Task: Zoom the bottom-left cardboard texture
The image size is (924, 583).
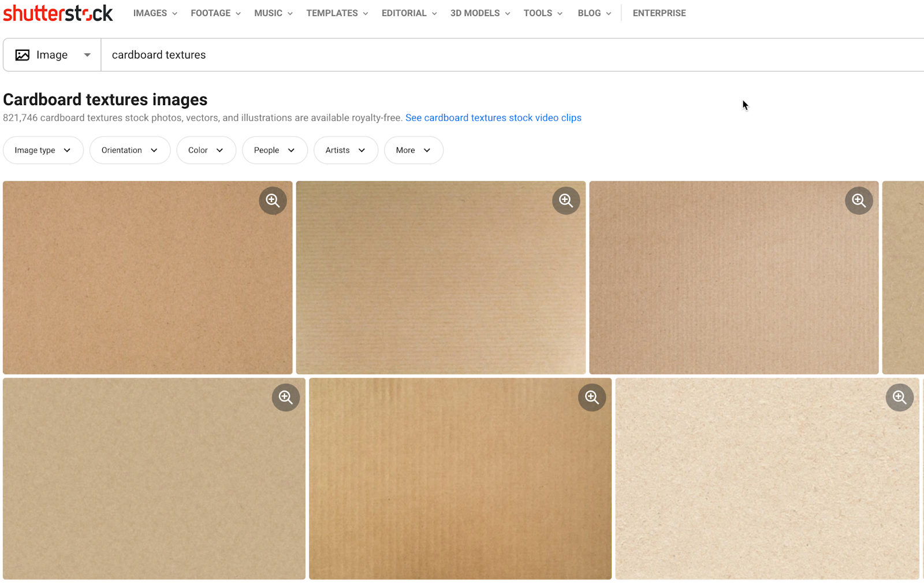Action: click(x=285, y=397)
